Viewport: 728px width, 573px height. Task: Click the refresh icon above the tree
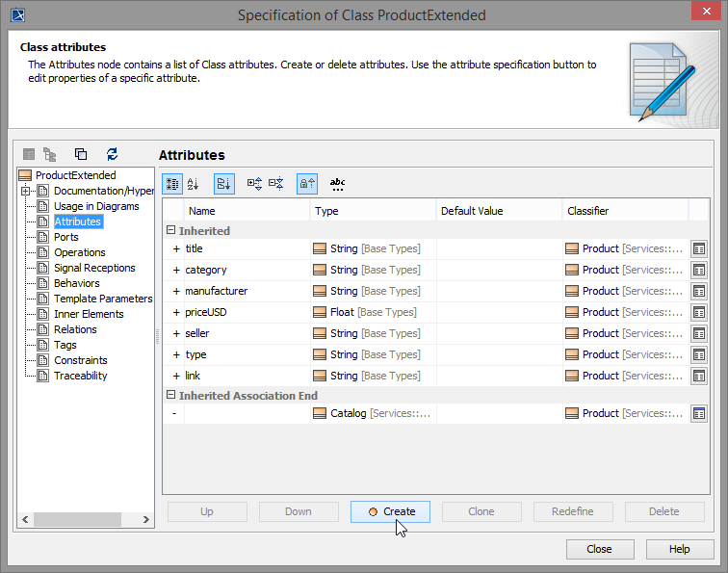[x=112, y=154]
